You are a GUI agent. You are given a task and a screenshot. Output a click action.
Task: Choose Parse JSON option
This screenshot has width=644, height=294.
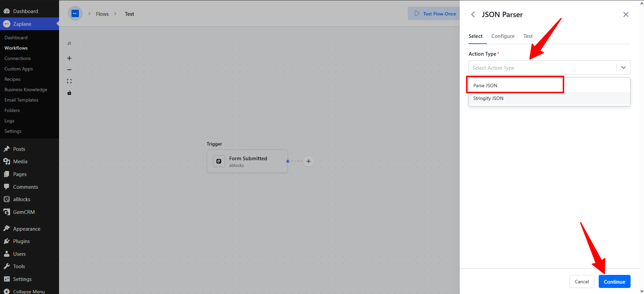[x=549, y=85]
